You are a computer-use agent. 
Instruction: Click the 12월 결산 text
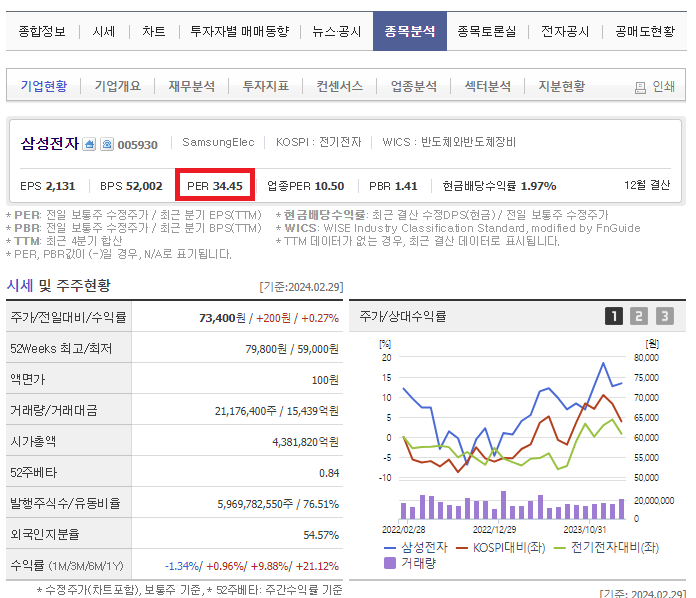coord(647,185)
